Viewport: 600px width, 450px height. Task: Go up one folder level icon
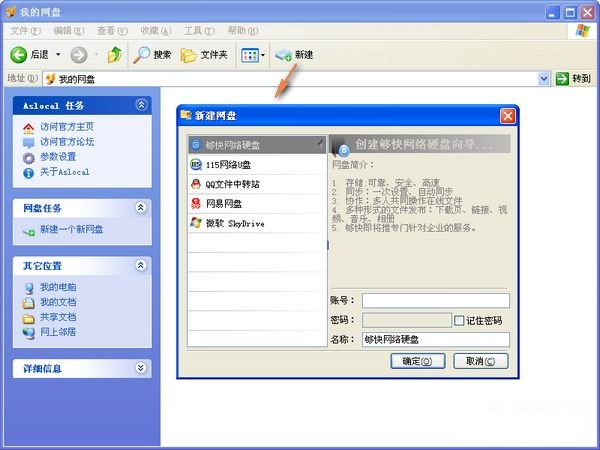pos(114,55)
